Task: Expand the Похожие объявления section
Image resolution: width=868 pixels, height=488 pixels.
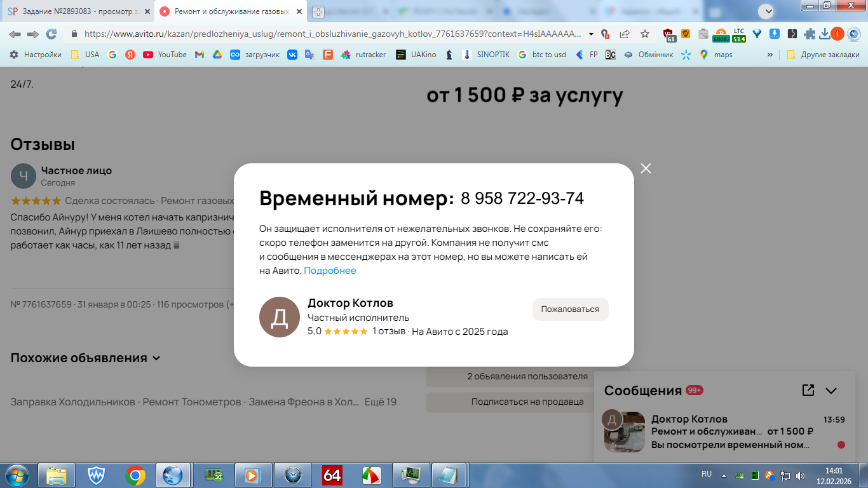Action: [85, 358]
